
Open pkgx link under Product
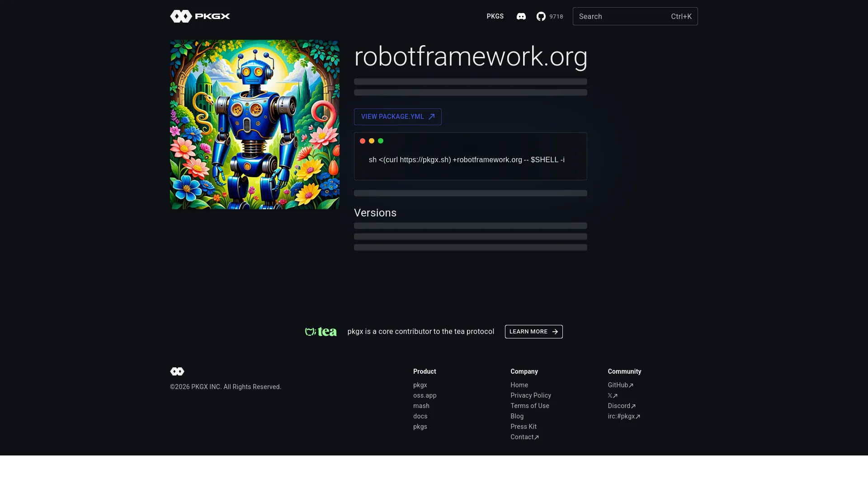tap(420, 385)
